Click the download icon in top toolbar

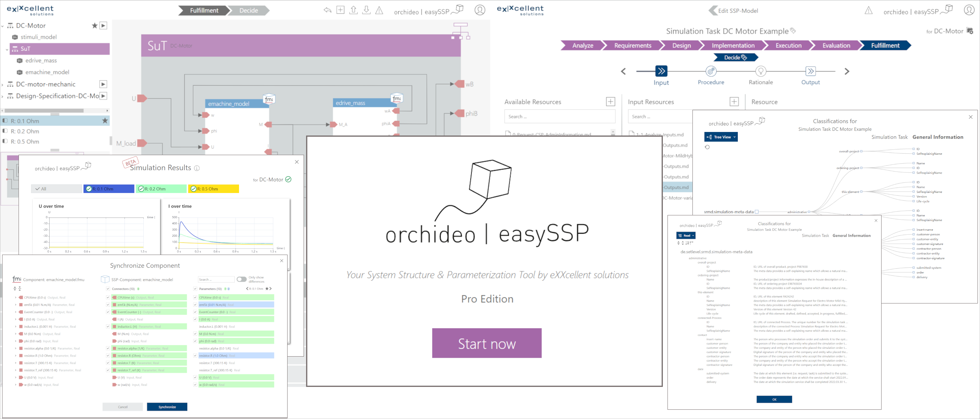tap(366, 10)
